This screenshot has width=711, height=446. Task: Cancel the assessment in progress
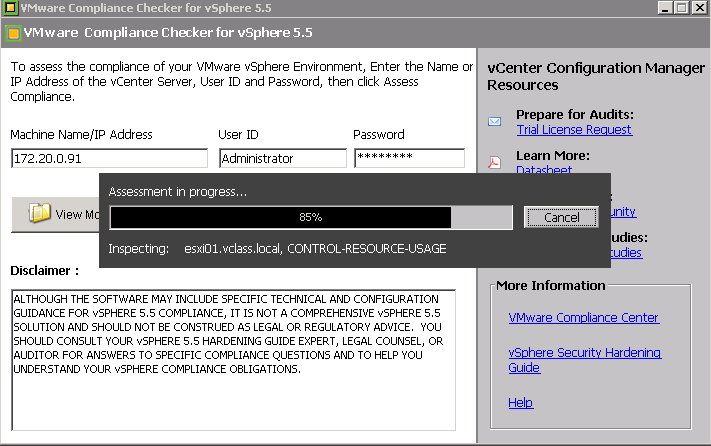click(x=561, y=218)
